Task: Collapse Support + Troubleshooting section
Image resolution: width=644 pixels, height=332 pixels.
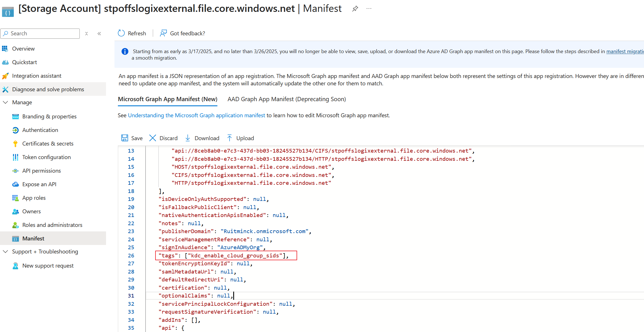Action: [x=5, y=251]
